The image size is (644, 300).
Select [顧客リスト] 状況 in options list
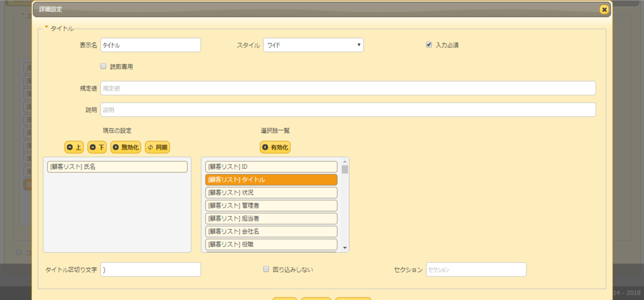[271, 193]
